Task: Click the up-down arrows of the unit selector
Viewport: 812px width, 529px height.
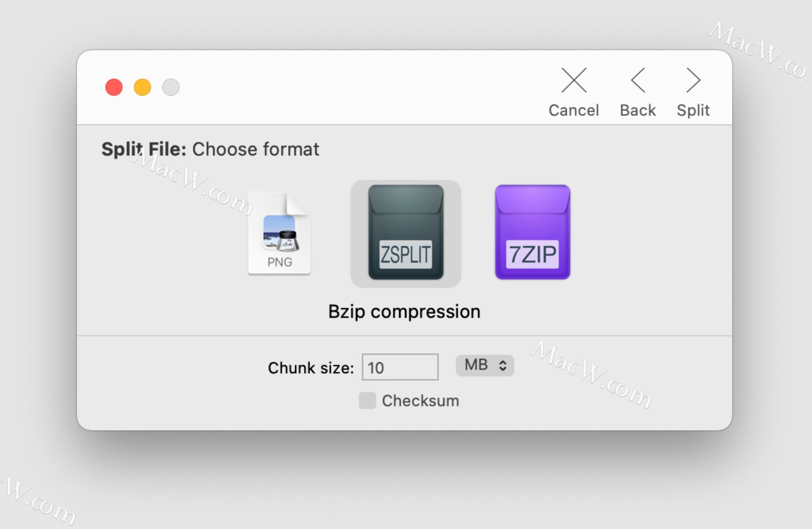Action: 503,365
